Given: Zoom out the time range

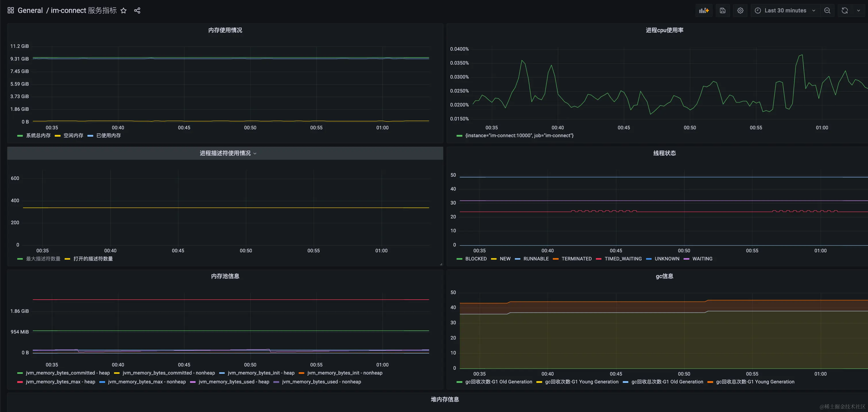Looking at the screenshot, I should tap(827, 10).
